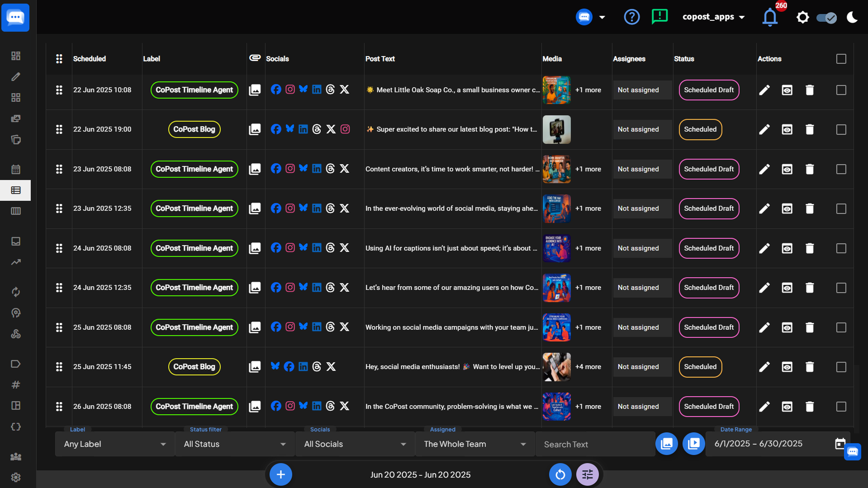Open Not assigned for 25 Jun 11:45 row

642,367
